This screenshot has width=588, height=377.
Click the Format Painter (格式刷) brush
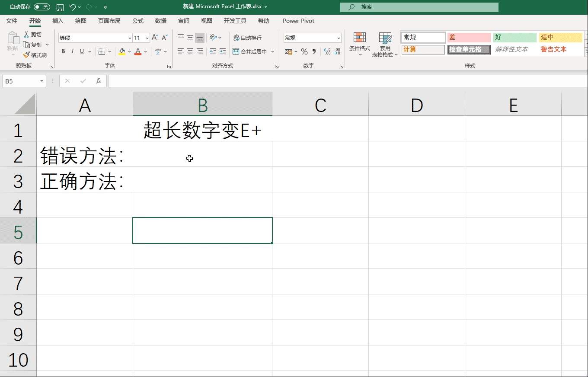click(x=35, y=55)
